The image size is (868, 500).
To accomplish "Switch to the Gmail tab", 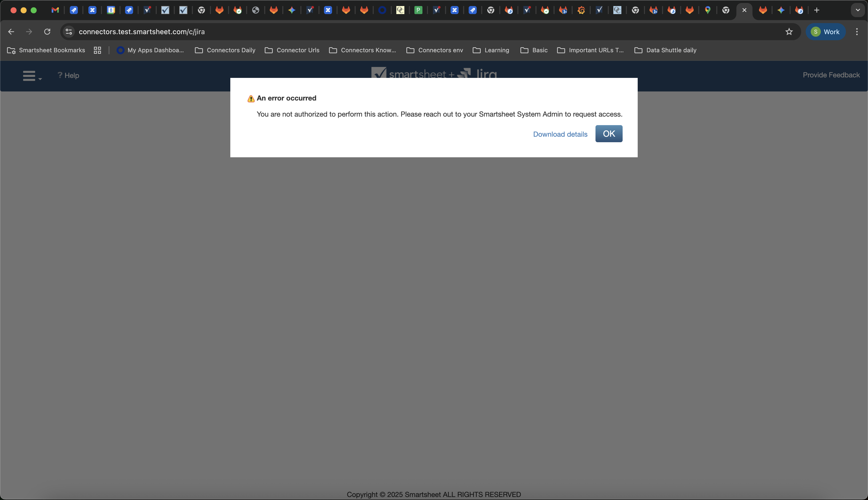I will click(55, 10).
